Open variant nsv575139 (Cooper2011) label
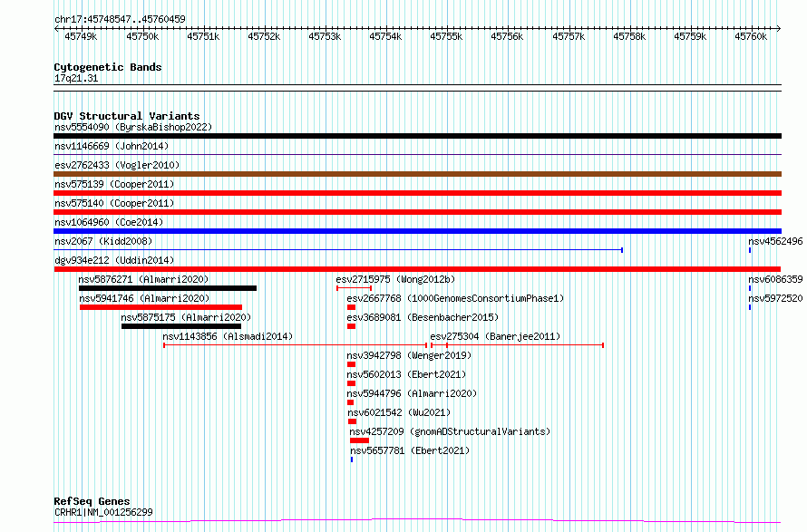 tap(114, 184)
